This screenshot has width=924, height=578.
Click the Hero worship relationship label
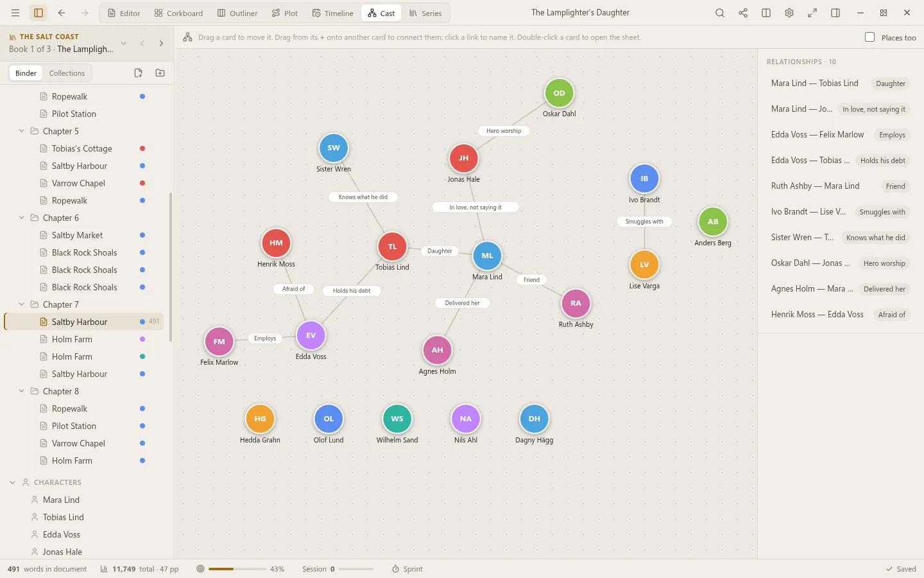(x=504, y=131)
